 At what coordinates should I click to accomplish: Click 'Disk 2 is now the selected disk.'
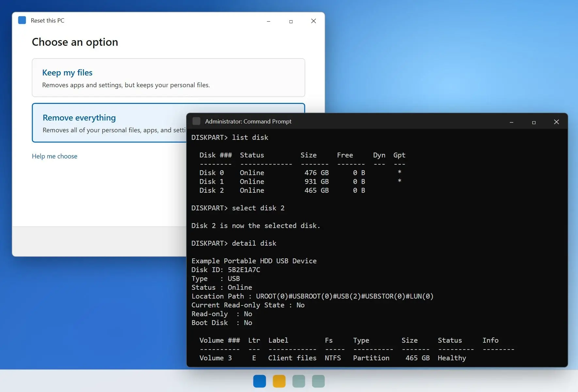[256, 226]
